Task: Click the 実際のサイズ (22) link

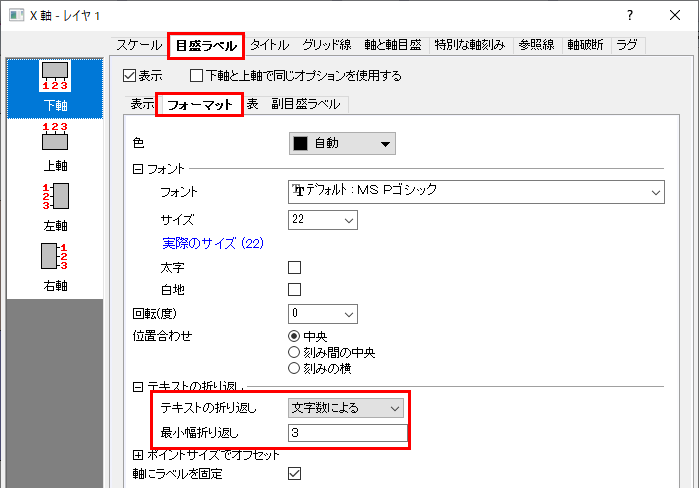Action: 213,243
